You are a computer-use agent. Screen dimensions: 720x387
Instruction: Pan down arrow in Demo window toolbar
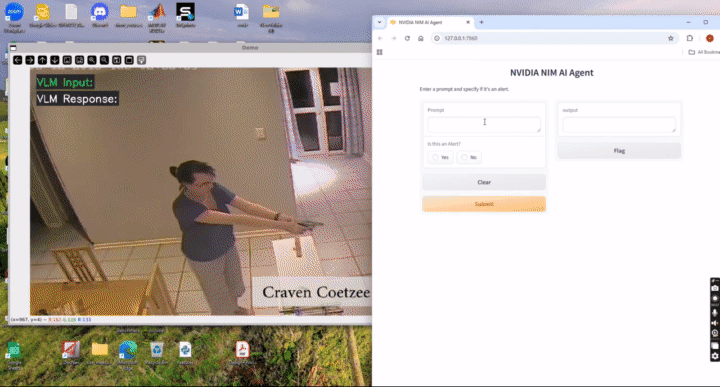[x=55, y=60]
